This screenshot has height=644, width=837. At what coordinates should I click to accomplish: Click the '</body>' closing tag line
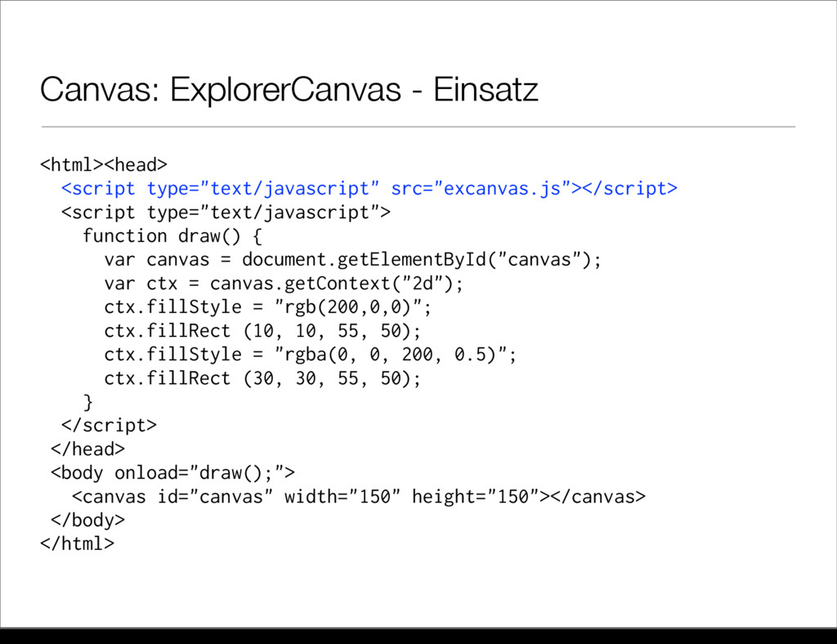pyautogui.click(x=87, y=521)
